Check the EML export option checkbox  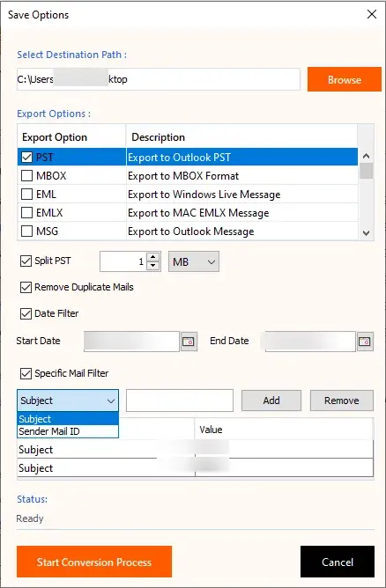[26, 195]
